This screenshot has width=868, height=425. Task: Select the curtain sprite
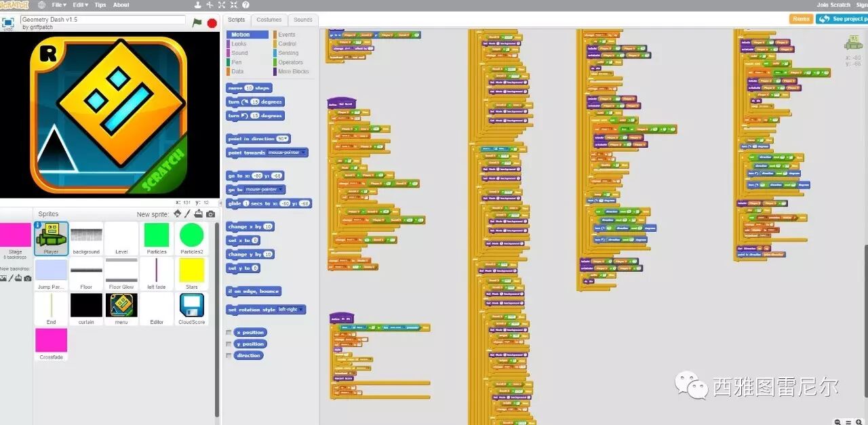[86, 309]
